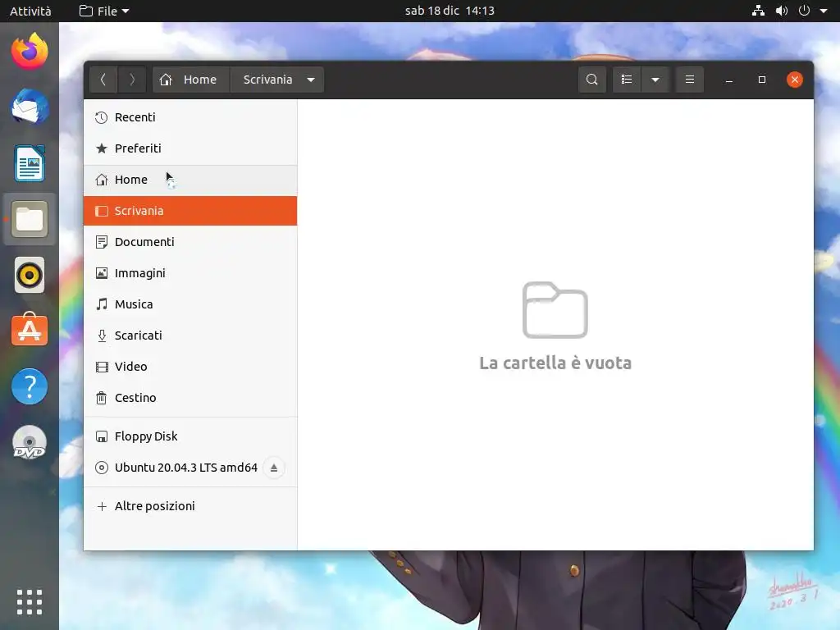Open the Attività overview

30,11
